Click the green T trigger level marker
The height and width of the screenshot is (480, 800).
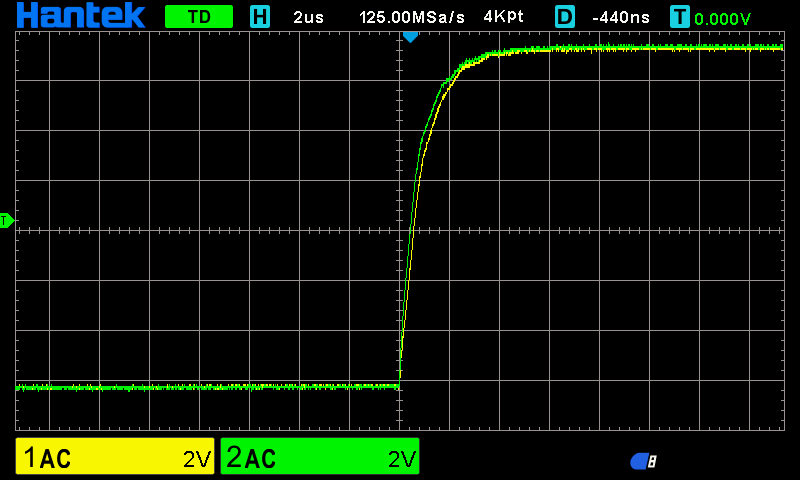[x=7, y=221]
